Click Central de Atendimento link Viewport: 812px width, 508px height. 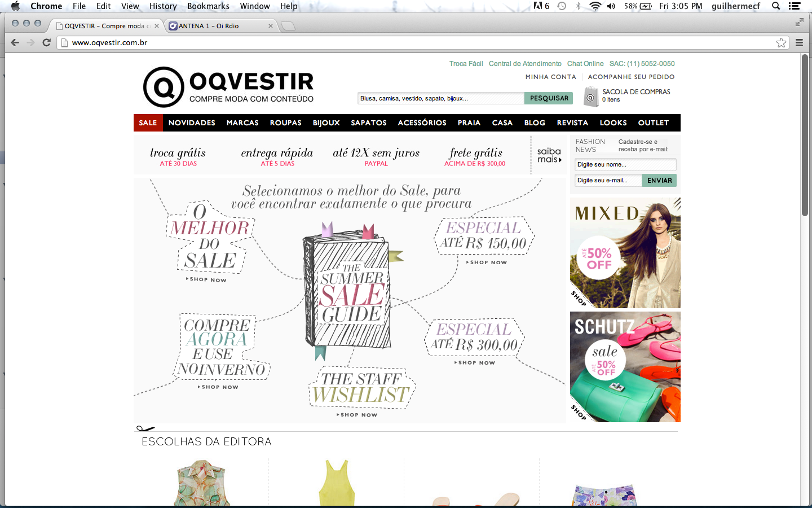pos(525,64)
